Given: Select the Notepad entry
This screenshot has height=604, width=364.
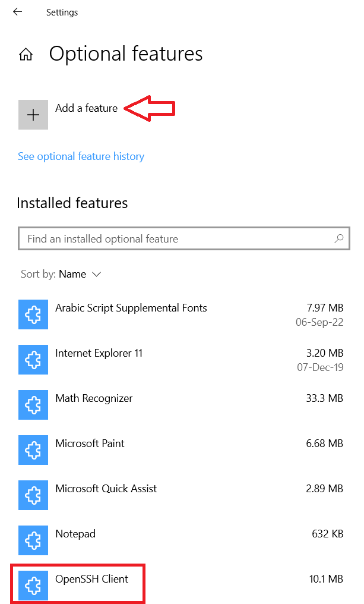Looking at the screenshot, I should pyautogui.click(x=75, y=534).
